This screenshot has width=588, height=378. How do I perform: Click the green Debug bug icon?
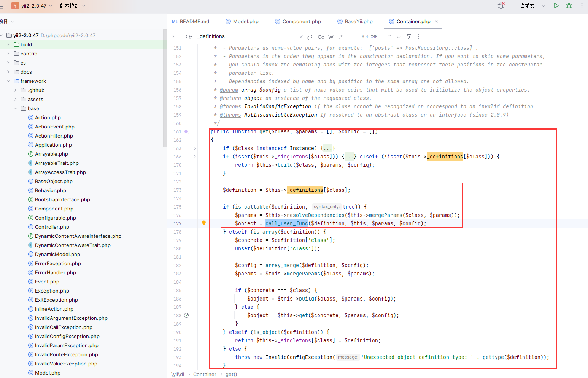(569, 6)
